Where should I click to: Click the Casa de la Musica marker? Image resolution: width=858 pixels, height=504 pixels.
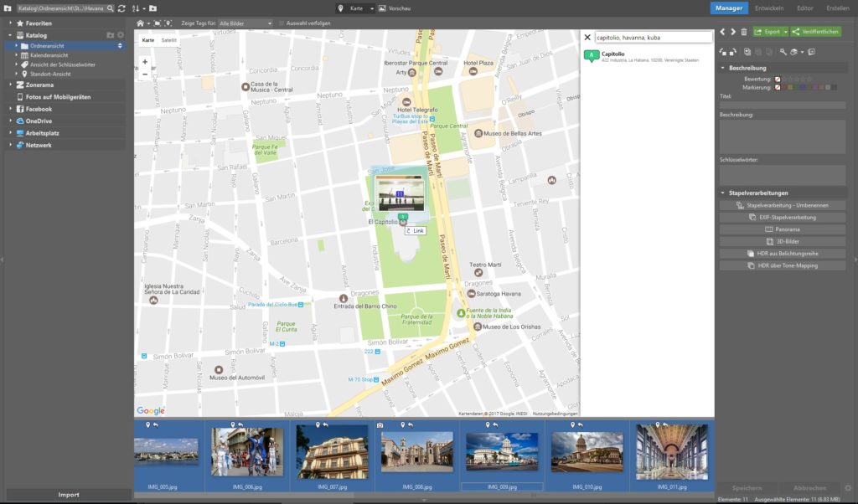click(x=246, y=86)
